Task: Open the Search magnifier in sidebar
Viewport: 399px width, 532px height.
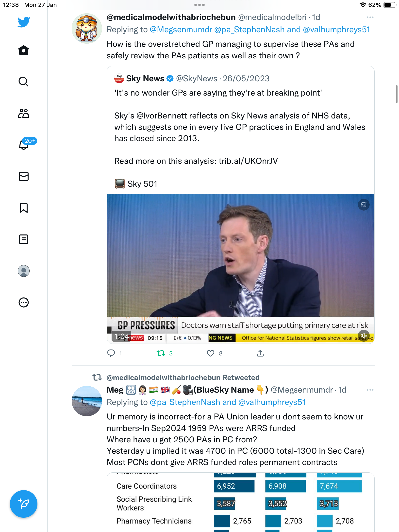Action: [24, 82]
